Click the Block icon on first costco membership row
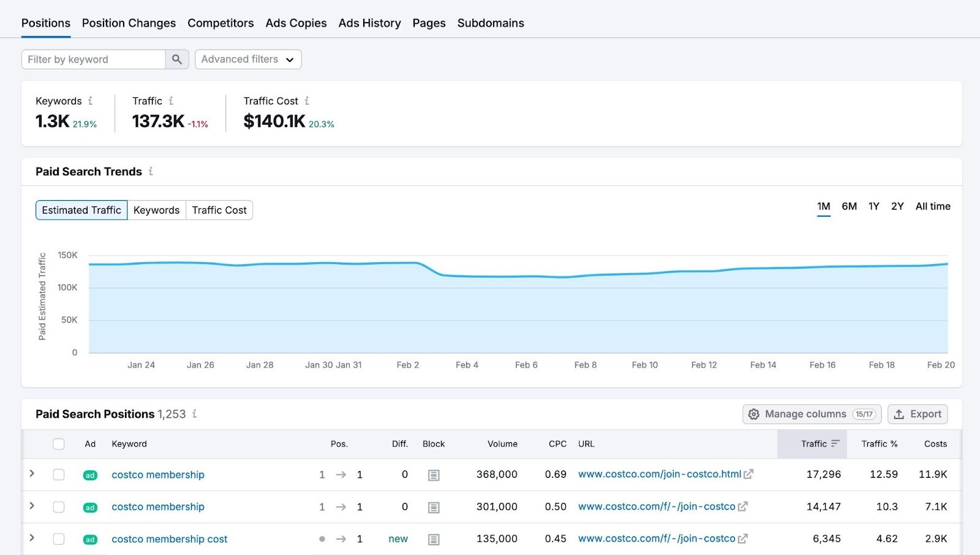Image resolution: width=980 pixels, height=555 pixels. [434, 474]
